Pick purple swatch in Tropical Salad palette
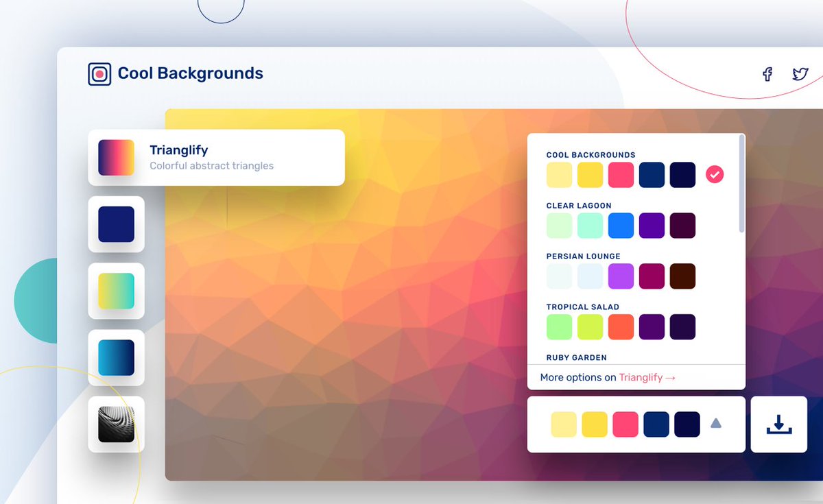 tap(652, 327)
